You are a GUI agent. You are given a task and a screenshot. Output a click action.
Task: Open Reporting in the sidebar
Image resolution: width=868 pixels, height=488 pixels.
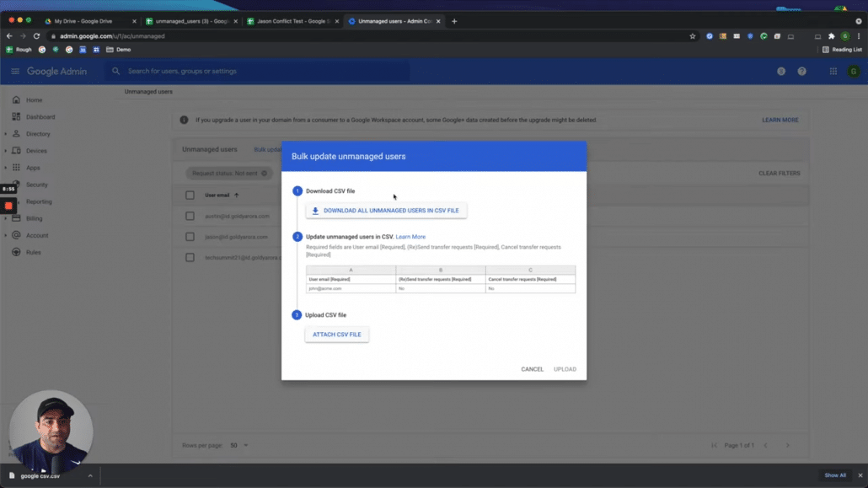39,201
